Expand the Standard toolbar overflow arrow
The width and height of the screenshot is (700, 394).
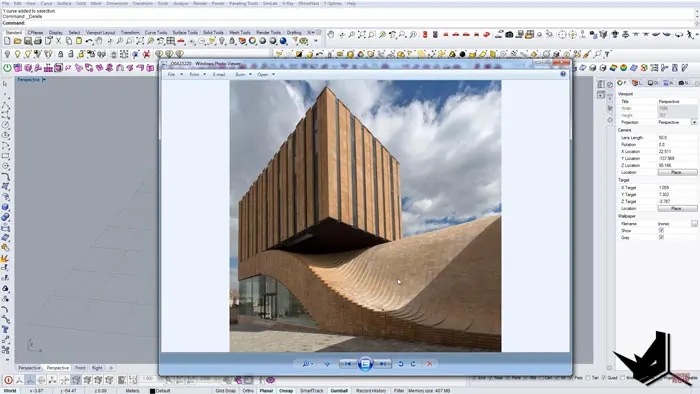(x=317, y=41)
